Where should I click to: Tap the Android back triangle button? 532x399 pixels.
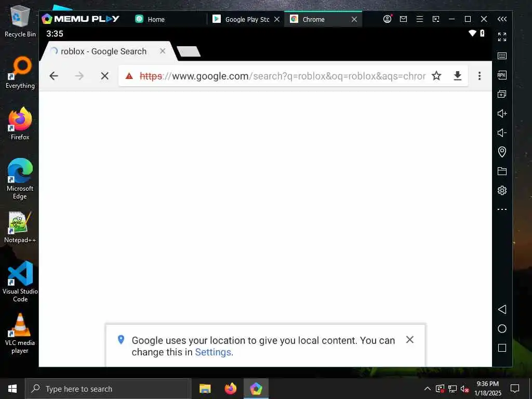502,309
